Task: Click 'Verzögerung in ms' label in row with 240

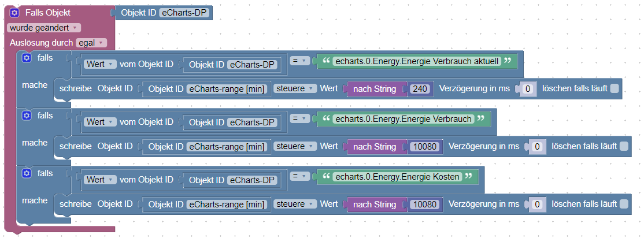Action: click(475, 88)
